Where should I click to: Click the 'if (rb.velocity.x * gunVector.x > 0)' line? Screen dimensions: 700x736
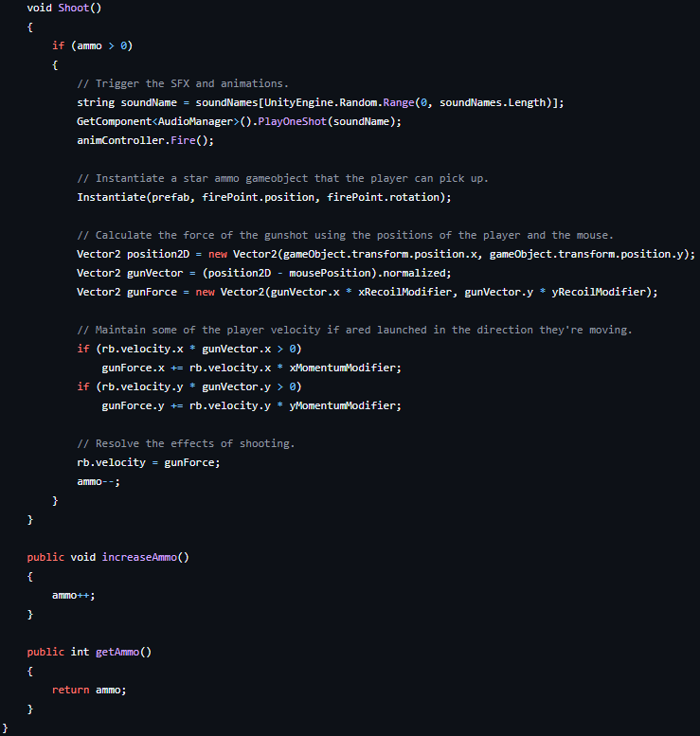point(189,349)
